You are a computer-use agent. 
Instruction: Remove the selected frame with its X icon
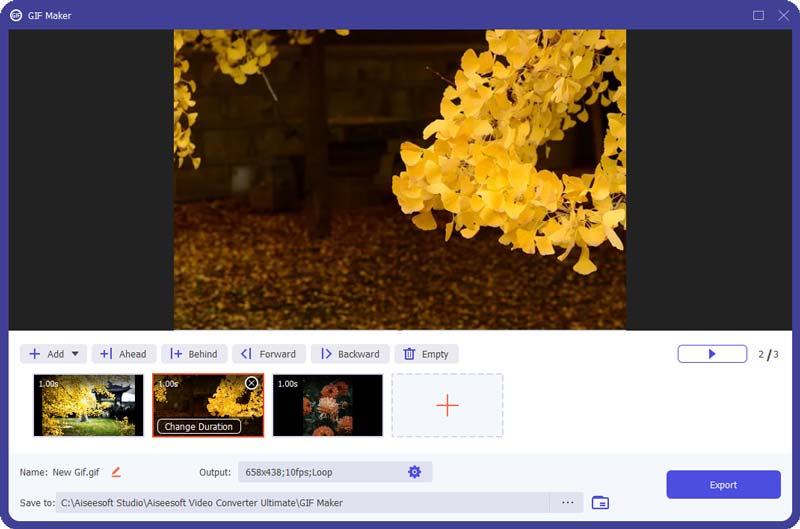[251, 383]
